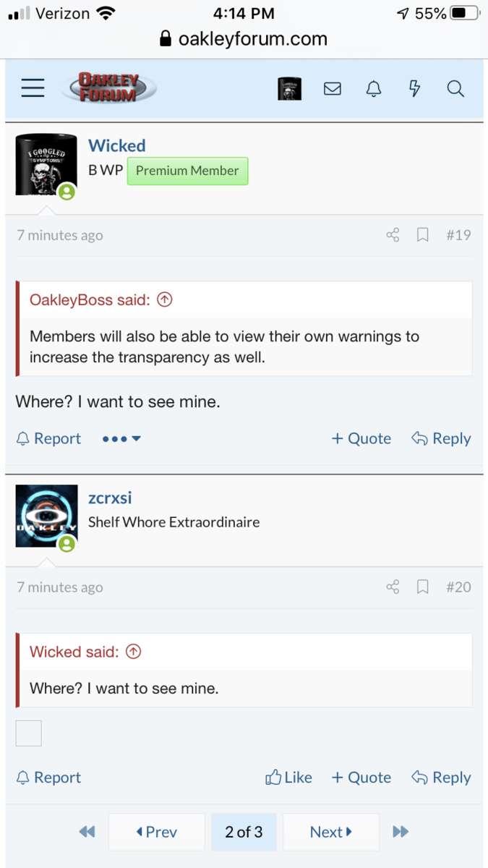Viewport: 488px width, 868px height.
Task: Jump to the last page arrows
Action: pyautogui.click(x=400, y=832)
